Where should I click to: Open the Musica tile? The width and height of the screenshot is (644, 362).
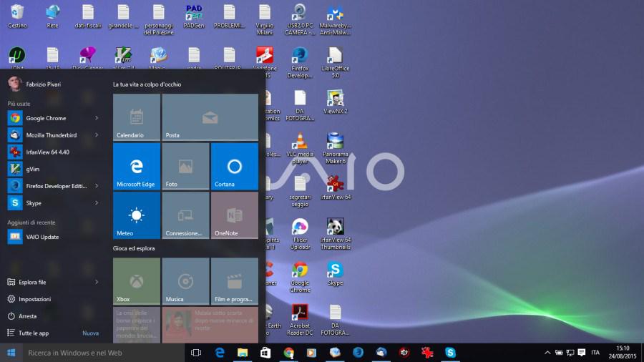click(185, 281)
